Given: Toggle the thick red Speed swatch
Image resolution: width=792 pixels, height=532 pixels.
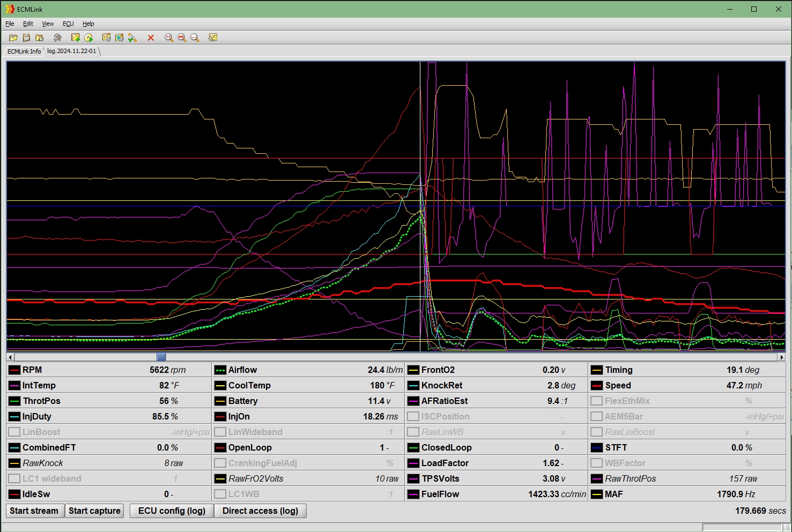Looking at the screenshot, I should 597,385.
